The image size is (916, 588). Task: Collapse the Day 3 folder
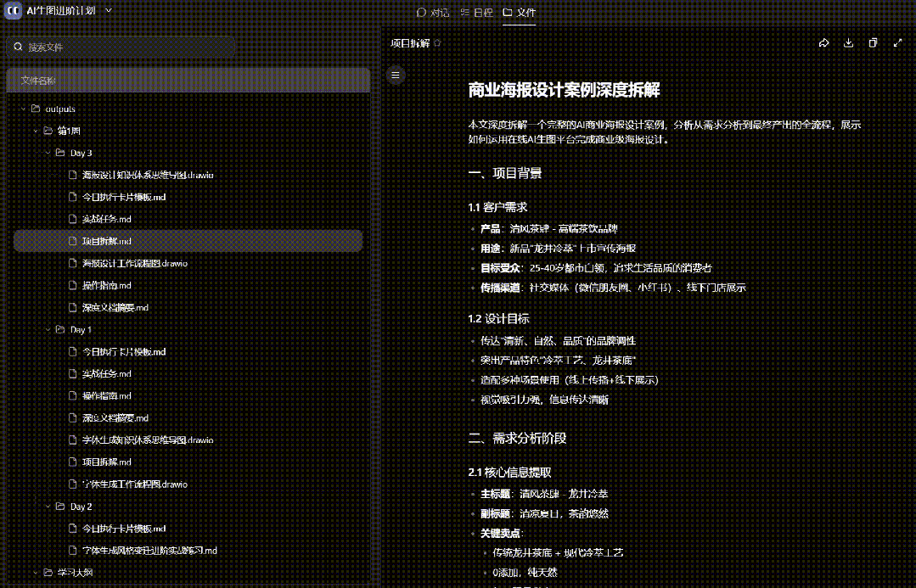click(x=48, y=153)
